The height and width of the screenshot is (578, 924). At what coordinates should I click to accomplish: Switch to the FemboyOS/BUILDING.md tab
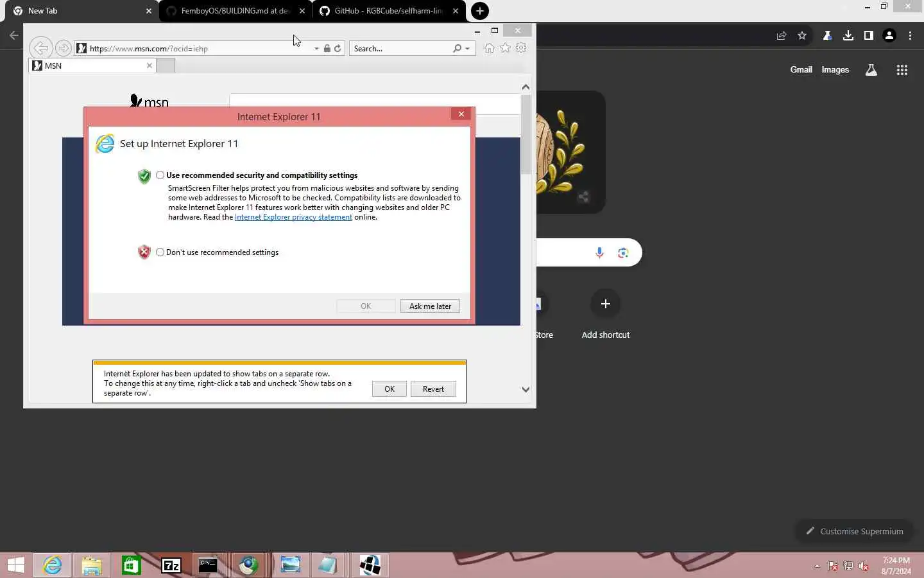click(x=235, y=11)
